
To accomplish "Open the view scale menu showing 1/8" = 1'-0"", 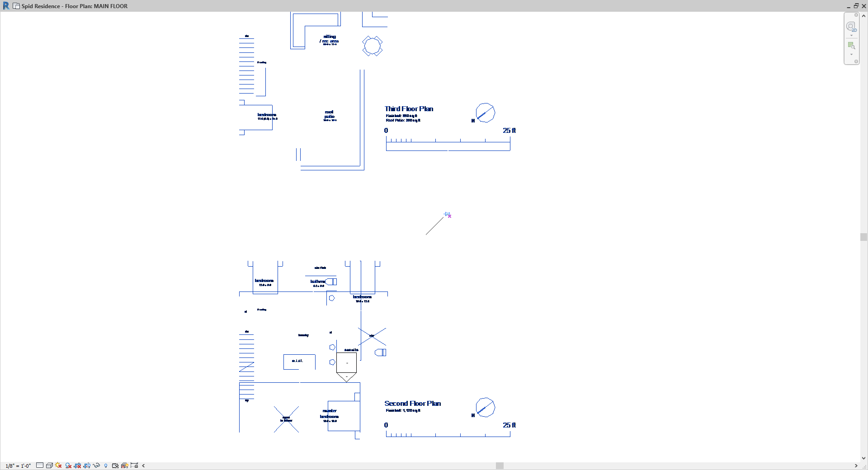I will (x=18, y=466).
